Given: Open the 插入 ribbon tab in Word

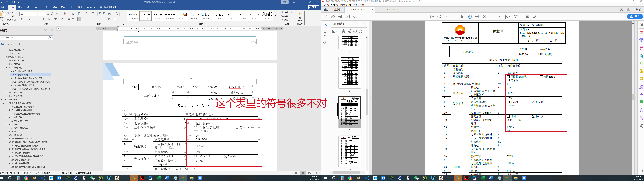Looking at the screenshot, I should [x=20, y=7].
